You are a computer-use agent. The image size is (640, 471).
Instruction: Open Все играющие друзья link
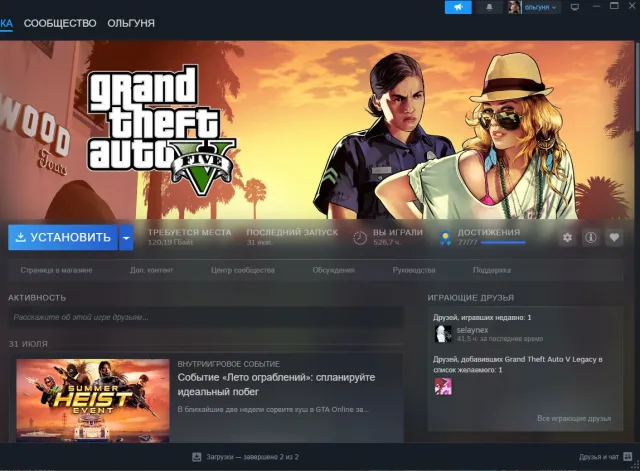(x=574, y=418)
